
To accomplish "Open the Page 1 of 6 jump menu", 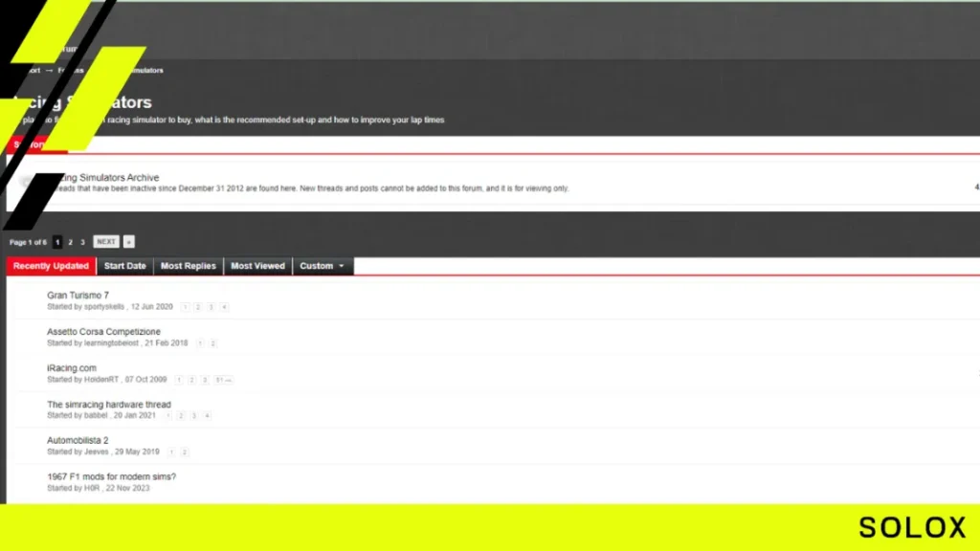I will pos(28,242).
